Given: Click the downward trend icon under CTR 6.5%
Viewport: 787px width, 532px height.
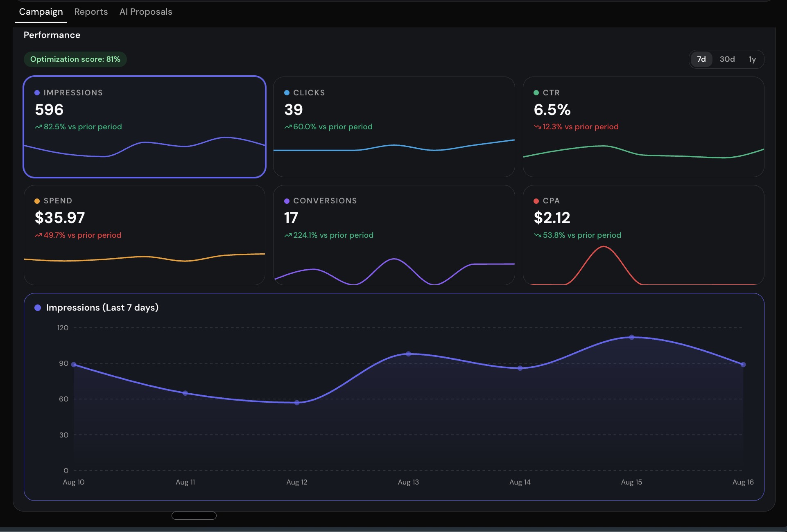Looking at the screenshot, I should (537, 127).
